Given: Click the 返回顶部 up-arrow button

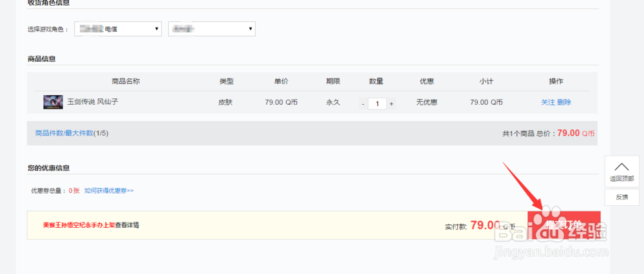Looking at the screenshot, I should click(x=622, y=170).
